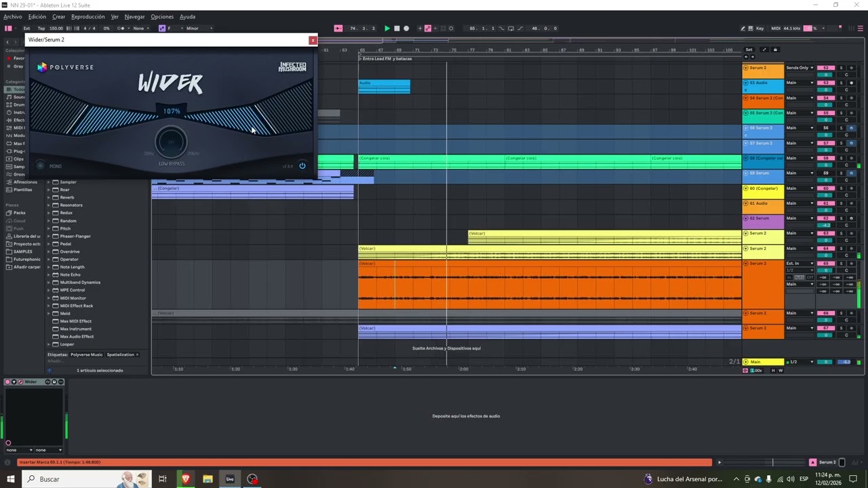868x488 pixels.
Task: Expand the Overdrive folder in browser
Action: coord(49,251)
